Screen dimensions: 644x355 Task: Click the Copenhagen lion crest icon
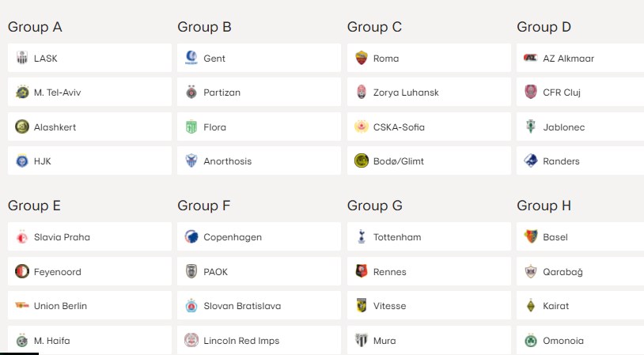191,237
